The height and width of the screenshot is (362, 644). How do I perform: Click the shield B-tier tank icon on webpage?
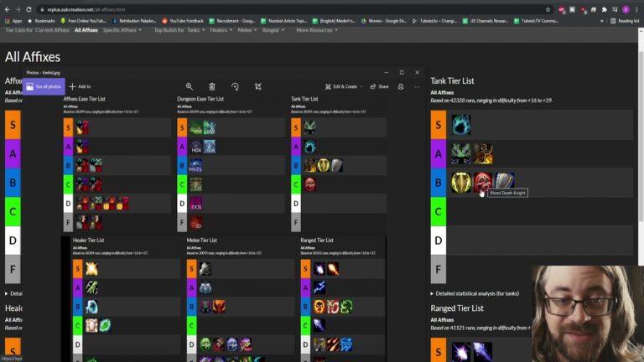(505, 181)
